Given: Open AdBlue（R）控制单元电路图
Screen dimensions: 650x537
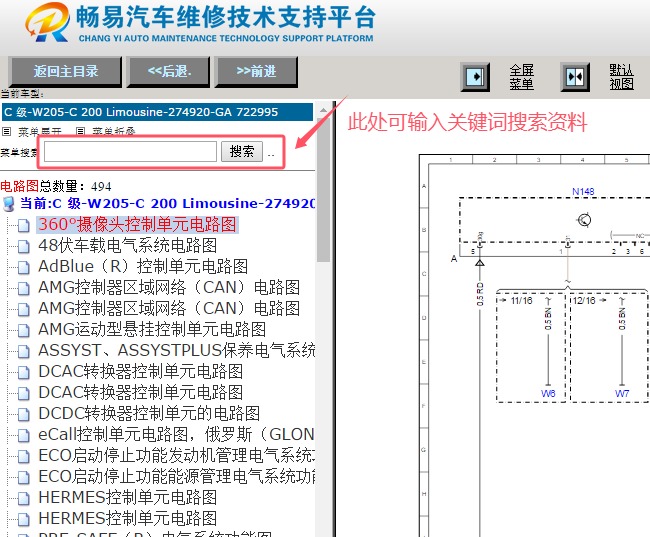Looking at the screenshot, I should click(x=143, y=267).
